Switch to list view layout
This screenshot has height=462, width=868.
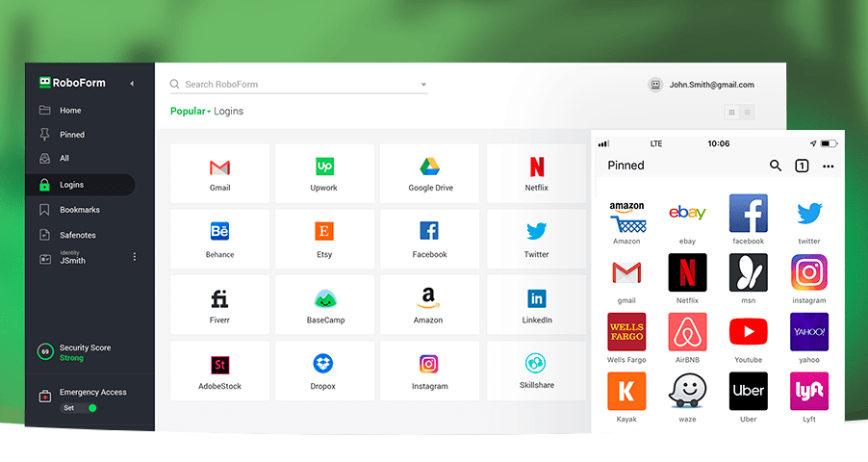coord(748,113)
